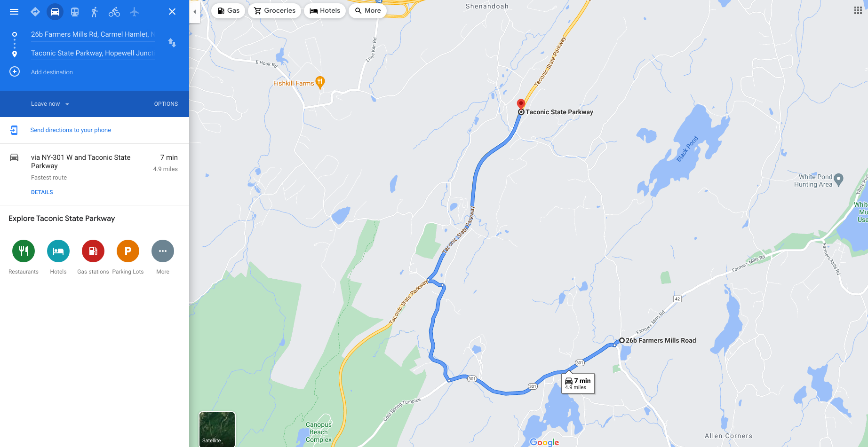
Task: Open the hamburger main menu
Action: pos(14,12)
